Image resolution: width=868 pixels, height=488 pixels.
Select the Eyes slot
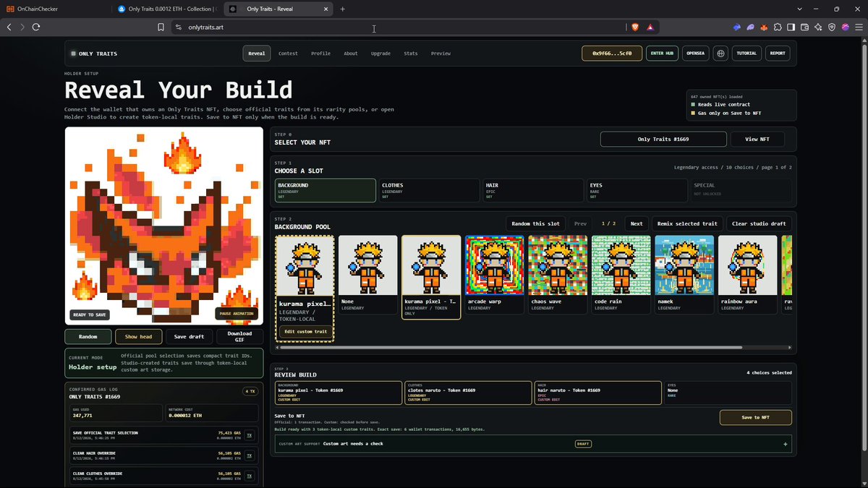pyautogui.click(x=637, y=190)
